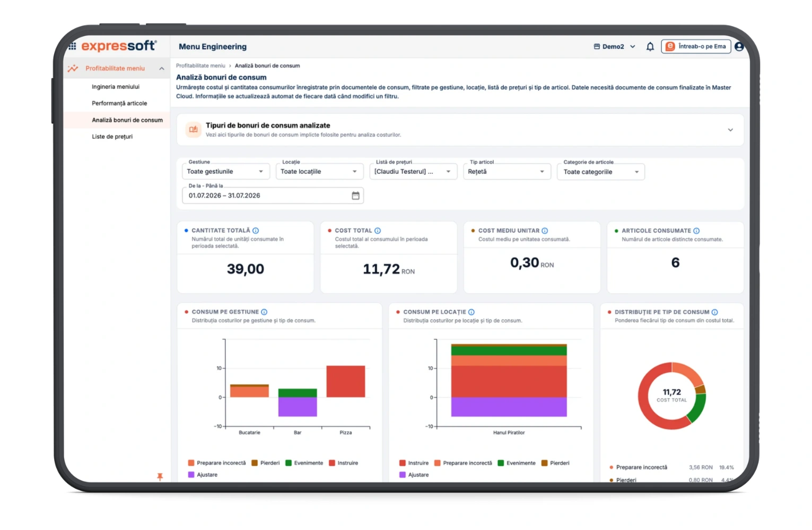Click the calendar icon in date range field

point(355,196)
